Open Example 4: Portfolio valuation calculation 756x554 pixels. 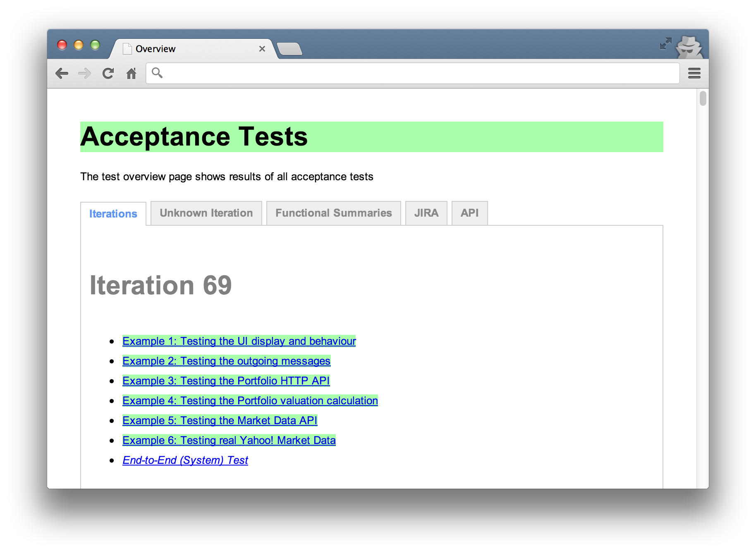pyautogui.click(x=250, y=401)
